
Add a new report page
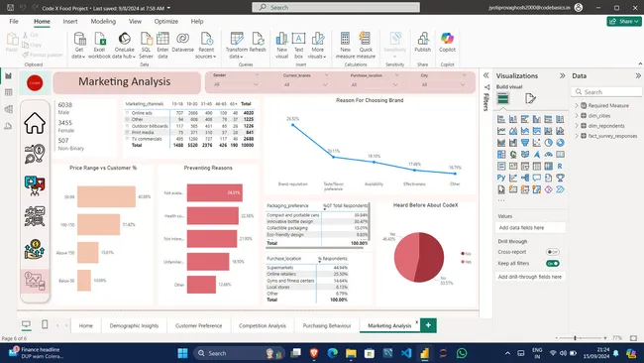click(x=428, y=325)
